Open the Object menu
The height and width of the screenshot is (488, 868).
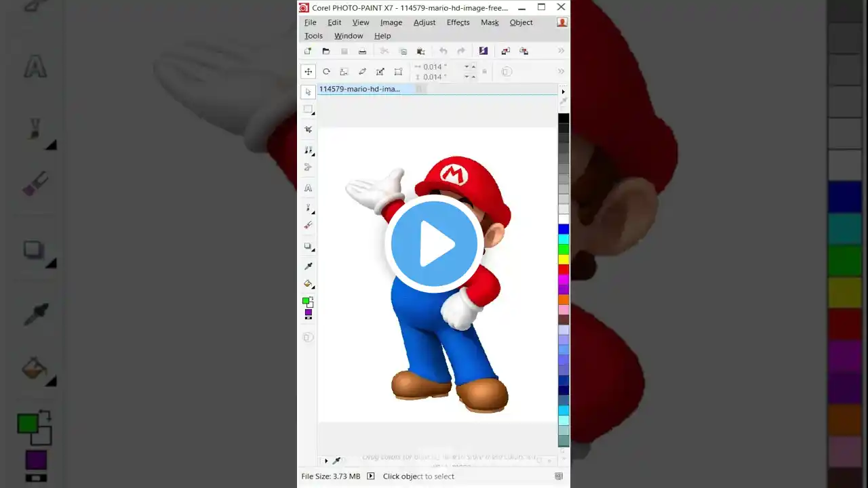click(x=521, y=22)
